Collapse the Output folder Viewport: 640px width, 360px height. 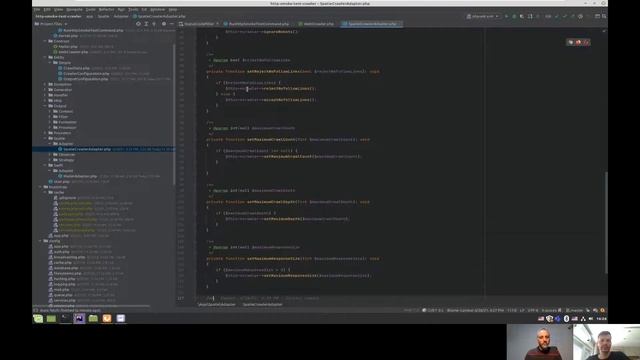pyautogui.click(x=45, y=106)
